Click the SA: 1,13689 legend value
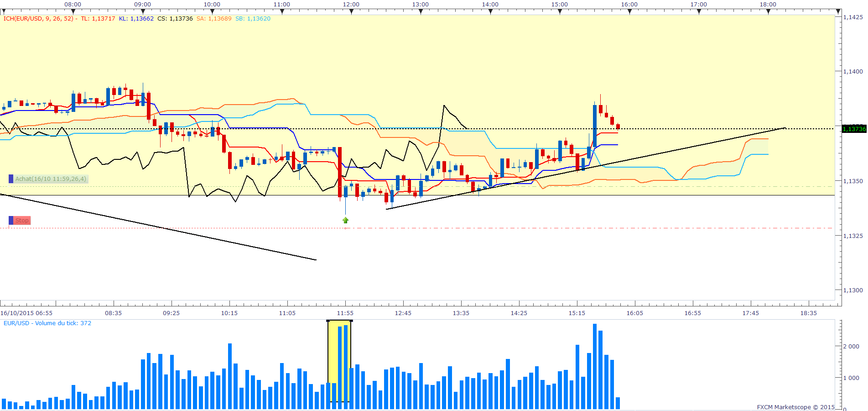The image size is (868, 411). [214, 19]
